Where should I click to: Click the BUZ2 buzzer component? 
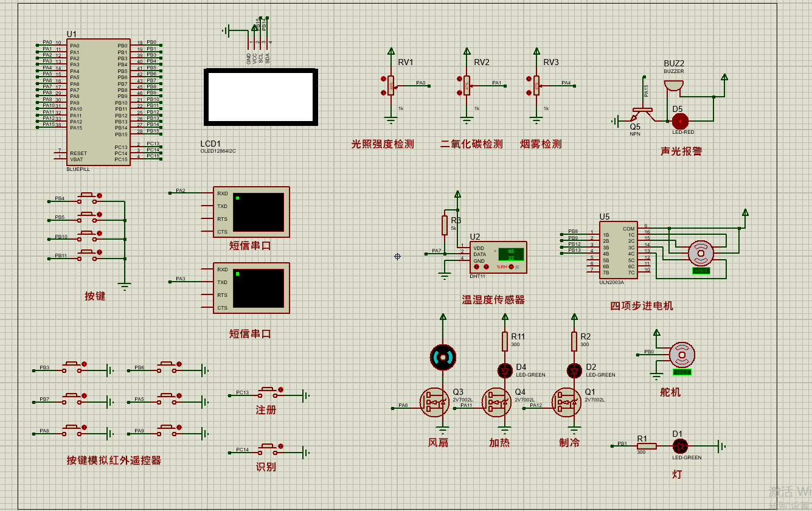click(673, 86)
